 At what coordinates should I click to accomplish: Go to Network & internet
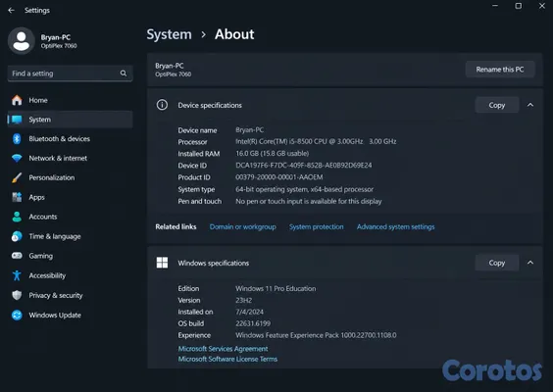click(x=71, y=159)
